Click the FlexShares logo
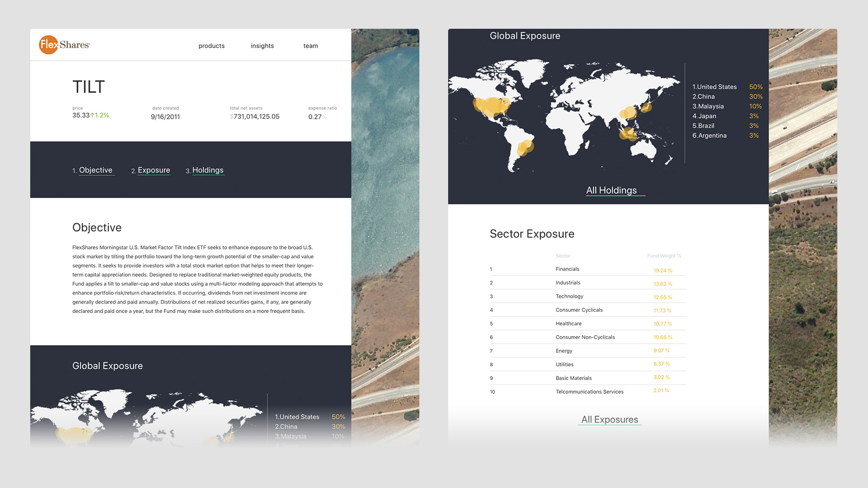Viewport: 868px width, 488px height. point(64,45)
